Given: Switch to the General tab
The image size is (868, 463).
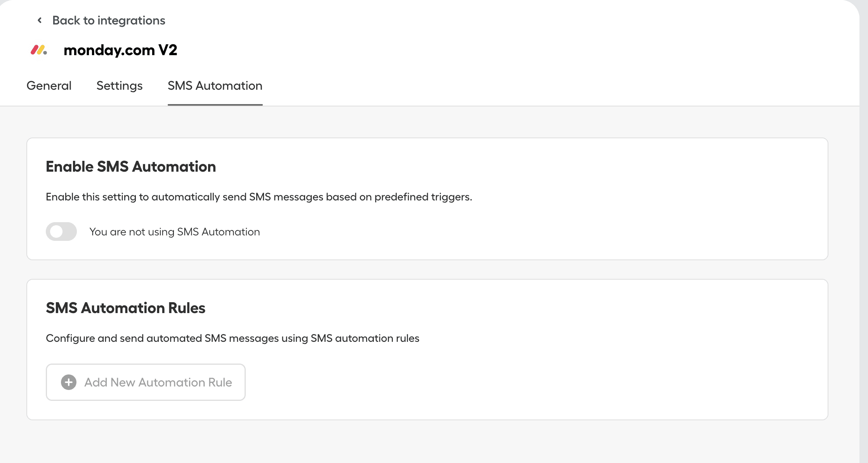Looking at the screenshot, I should tap(49, 85).
